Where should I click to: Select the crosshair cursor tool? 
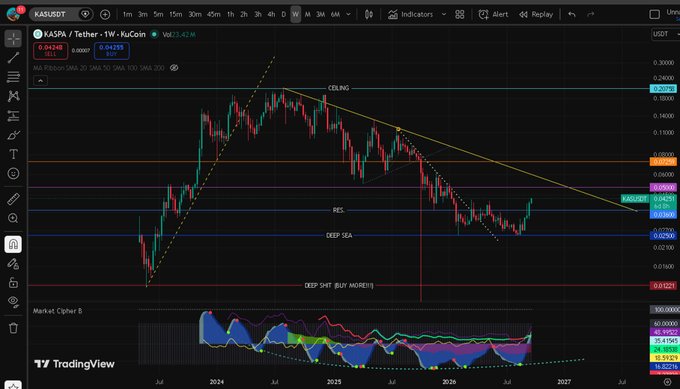[13, 39]
